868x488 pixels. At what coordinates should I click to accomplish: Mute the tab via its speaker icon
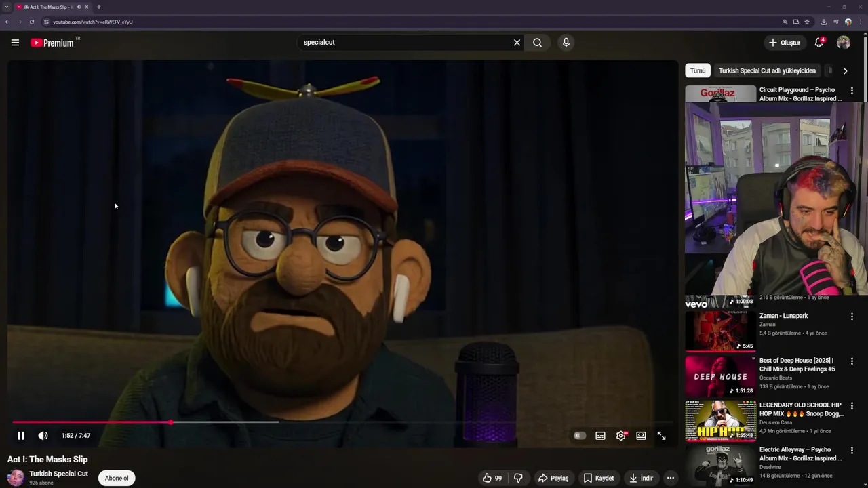pos(79,7)
